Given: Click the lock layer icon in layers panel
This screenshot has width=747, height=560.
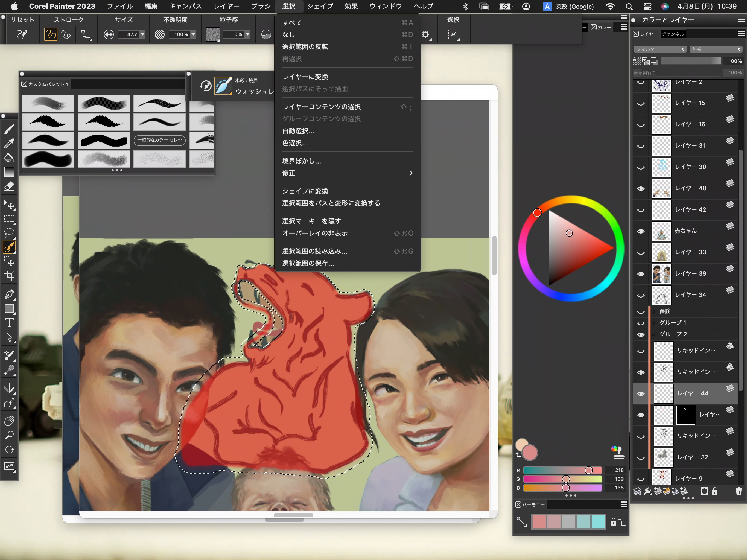Looking at the screenshot, I should coord(715,491).
